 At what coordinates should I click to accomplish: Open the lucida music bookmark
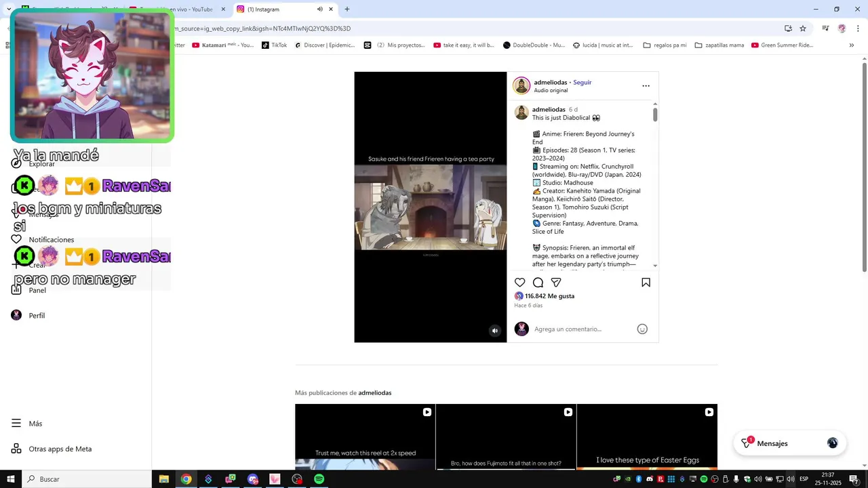[x=603, y=45]
